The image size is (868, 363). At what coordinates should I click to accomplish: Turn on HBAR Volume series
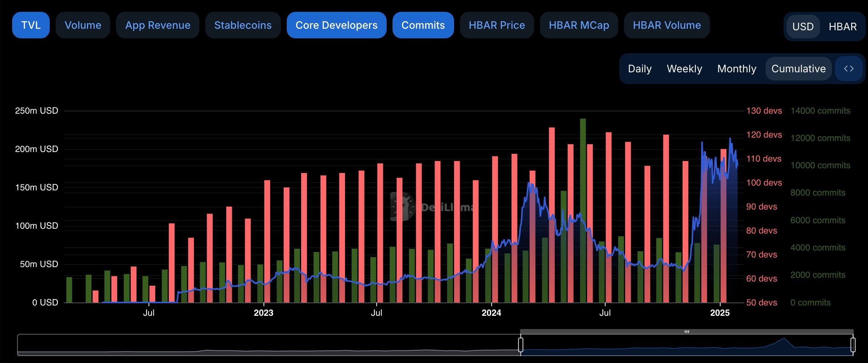click(x=666, y=25)
